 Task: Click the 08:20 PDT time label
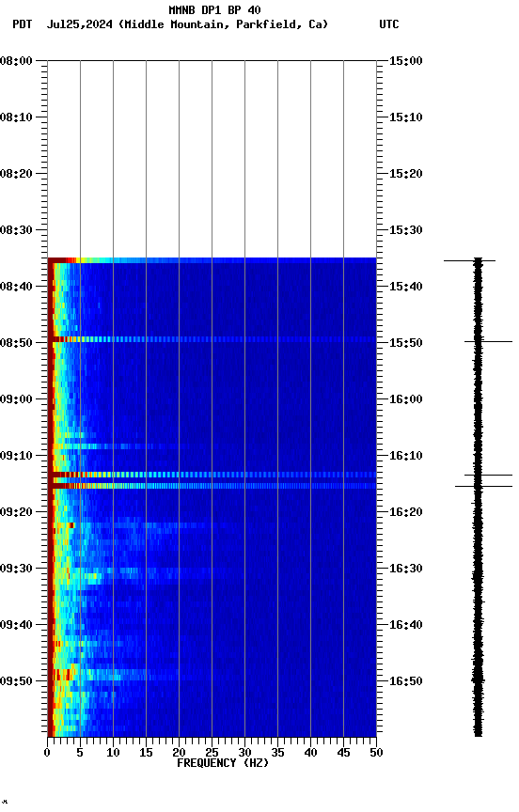coord(16,174)
